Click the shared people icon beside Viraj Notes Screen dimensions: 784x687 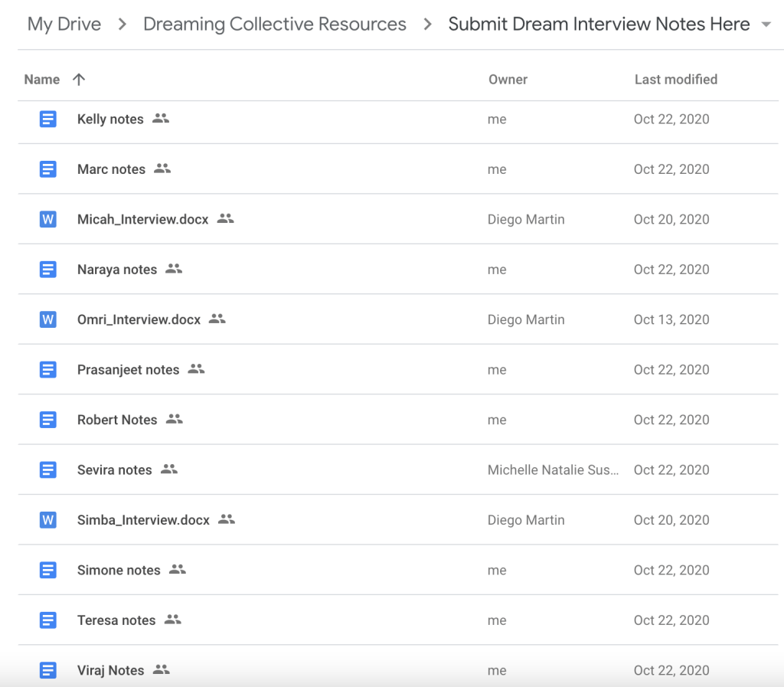coord(161,670)
